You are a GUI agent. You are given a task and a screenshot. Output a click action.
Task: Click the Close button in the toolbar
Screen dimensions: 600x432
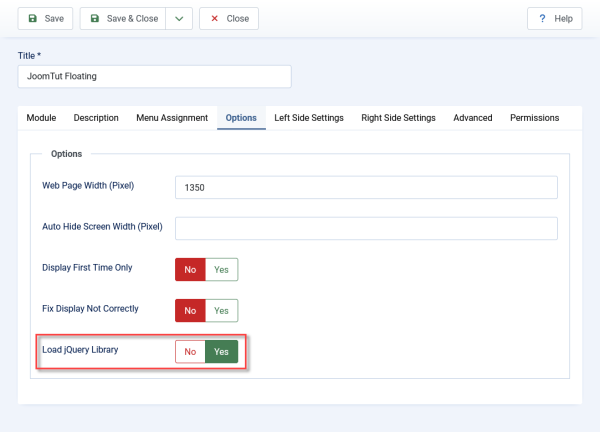pos(229,18)
